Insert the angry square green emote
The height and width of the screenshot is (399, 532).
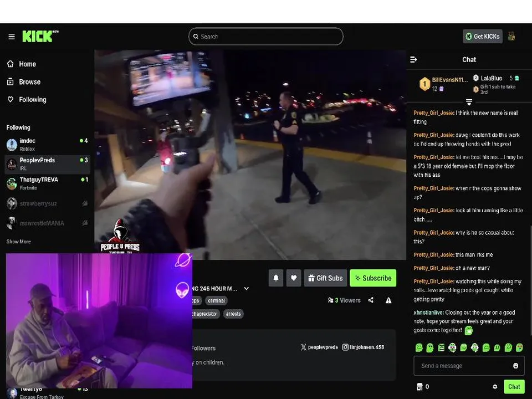[x=441, y=347]
